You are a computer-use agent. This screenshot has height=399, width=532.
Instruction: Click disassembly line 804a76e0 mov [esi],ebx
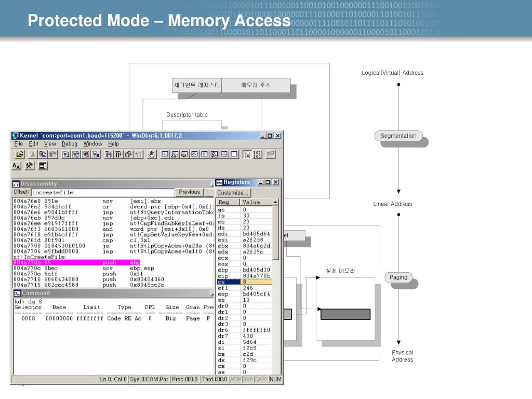point(87,201)
